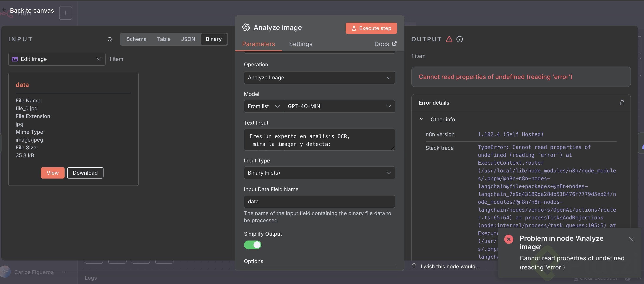Click the output error warning triangle icon
Image resolution: width=644 pixels, height=284 pixels.
click(449, 39)
